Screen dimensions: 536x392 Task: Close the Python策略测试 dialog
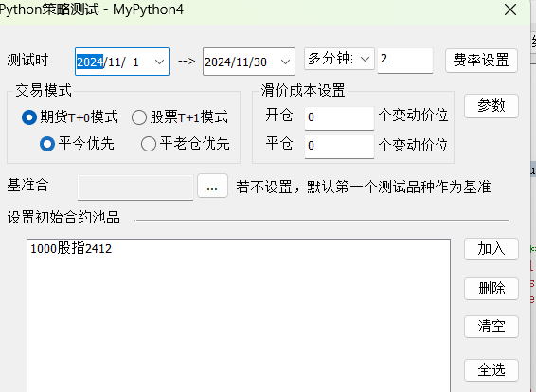coord(510,9)
